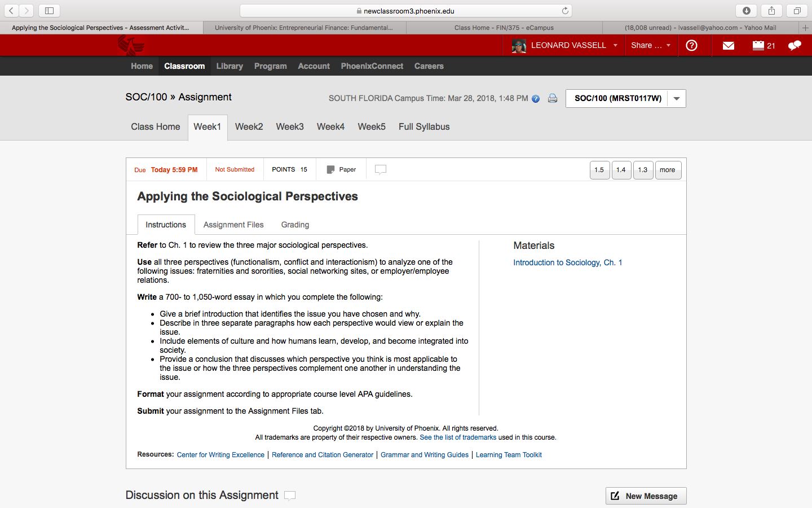The width and height of the screenshot is (812, 508).
Task: Switch to the Instructions tab
Action: (x=166, y=225)
